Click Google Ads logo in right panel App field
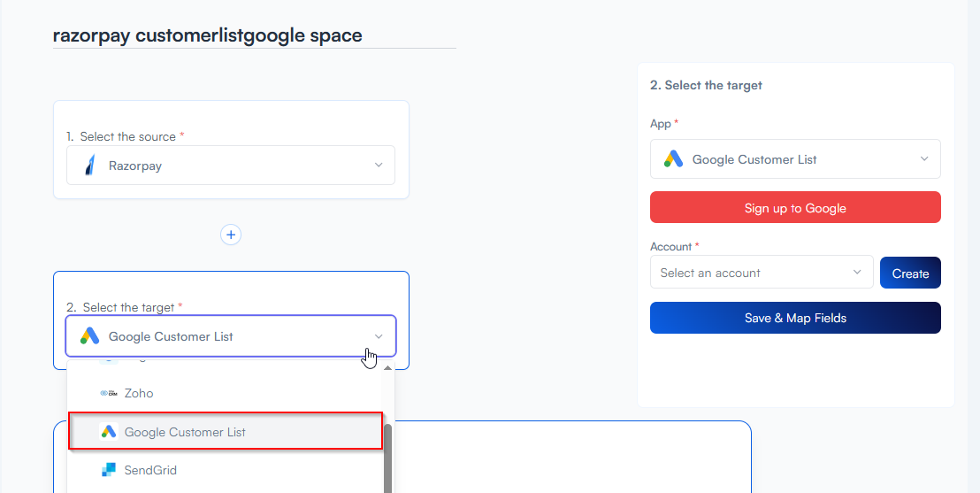 coord(674,159)
